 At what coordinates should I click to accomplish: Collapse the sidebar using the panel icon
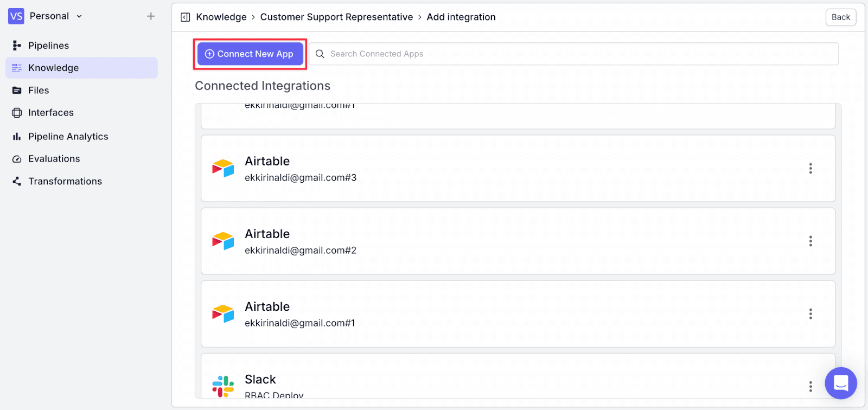coord(186,17)
